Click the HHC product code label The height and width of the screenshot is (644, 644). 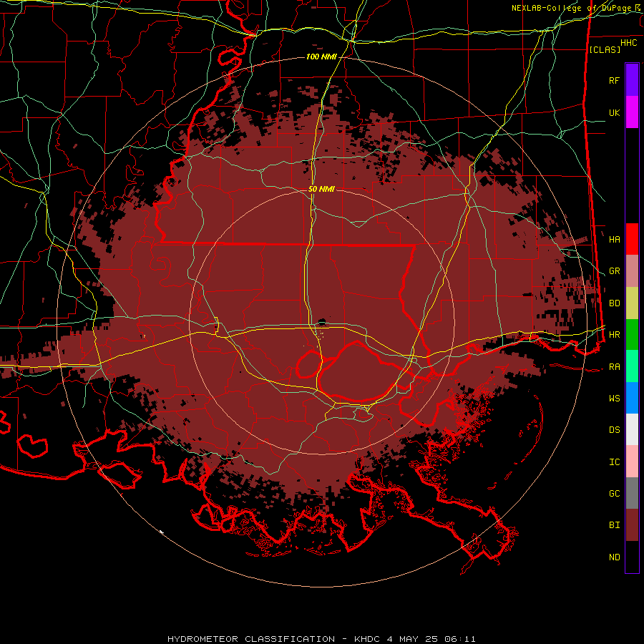[x=629, y=43]
